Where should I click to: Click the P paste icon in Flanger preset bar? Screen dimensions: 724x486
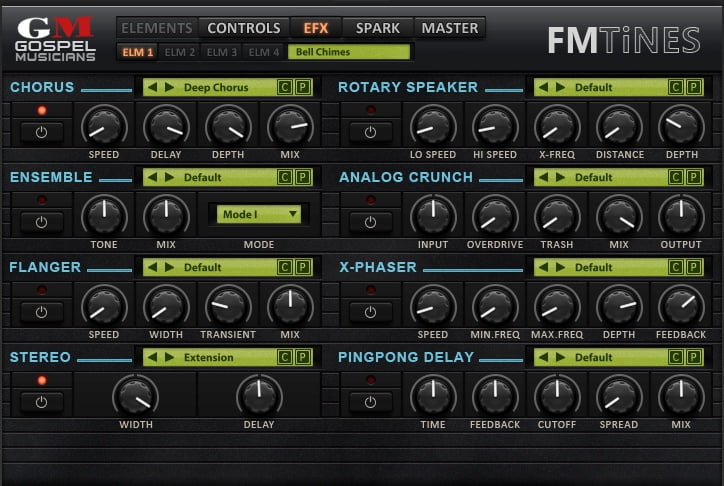(x=302, y=267)
